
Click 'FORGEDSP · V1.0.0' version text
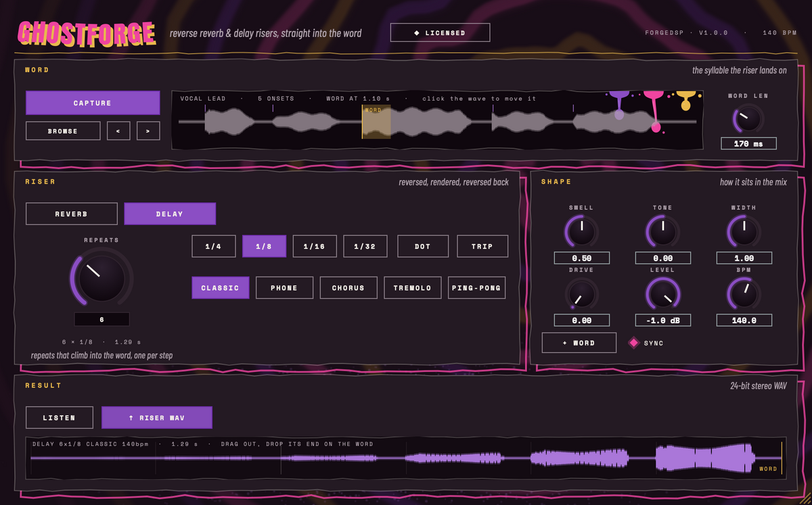click(687, 32)
